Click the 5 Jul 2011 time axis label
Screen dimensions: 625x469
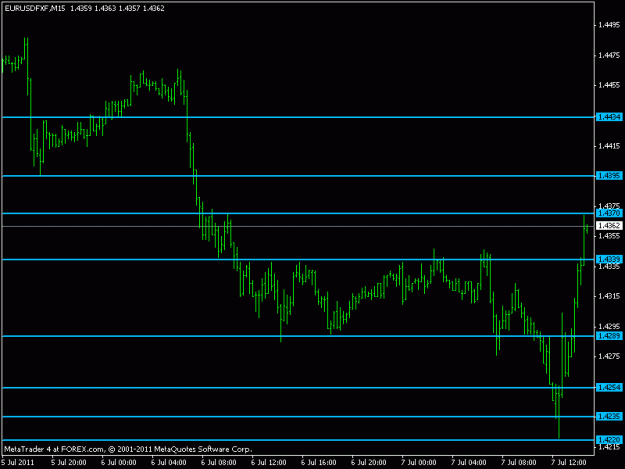18,463
